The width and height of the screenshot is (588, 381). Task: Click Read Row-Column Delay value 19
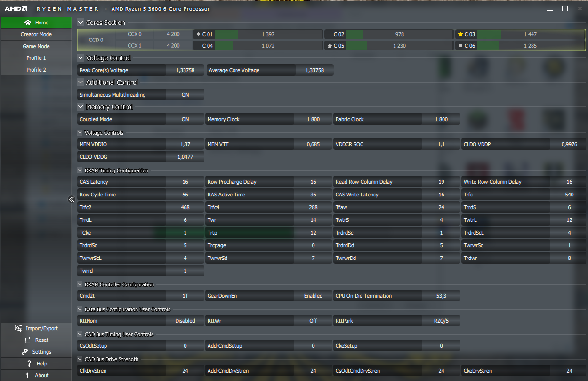[x=441, y=182]
